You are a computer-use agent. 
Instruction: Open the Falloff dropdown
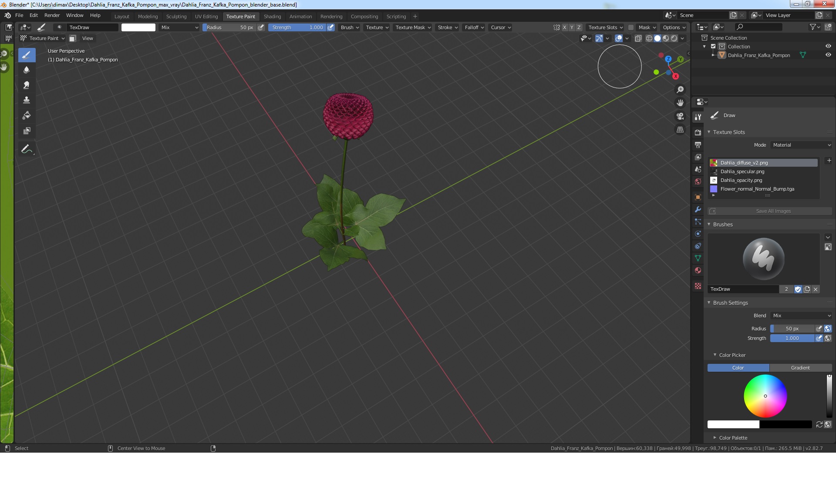point(474,27)
